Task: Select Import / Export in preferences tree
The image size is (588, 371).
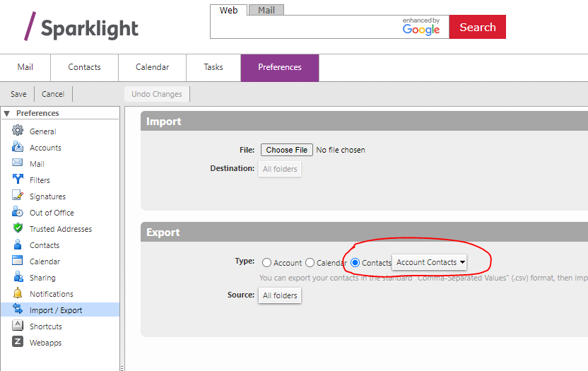Action: pyautogui.click(x=60, y=310)
